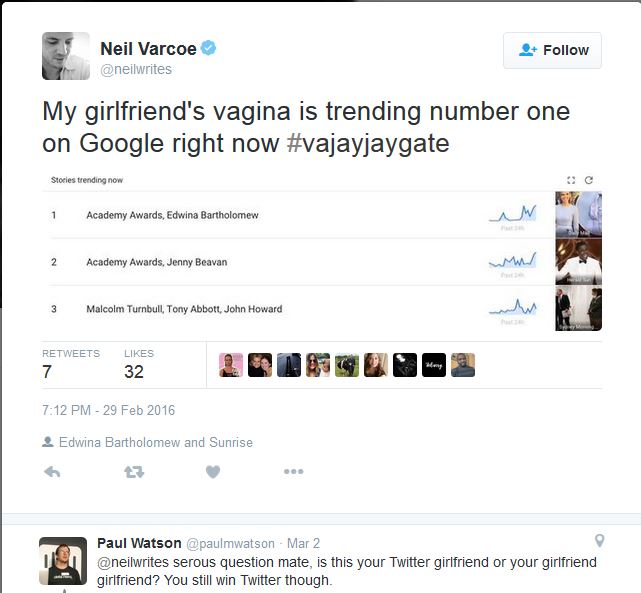
Task: Click Paul Watson's avatar in the reply
Action: 63,560
